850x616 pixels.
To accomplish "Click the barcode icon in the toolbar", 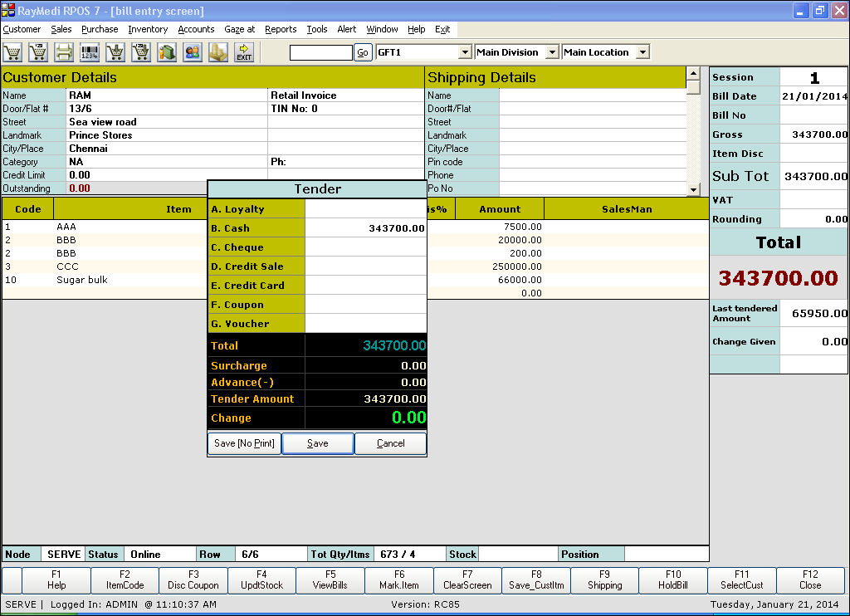I will click(90, 52).
